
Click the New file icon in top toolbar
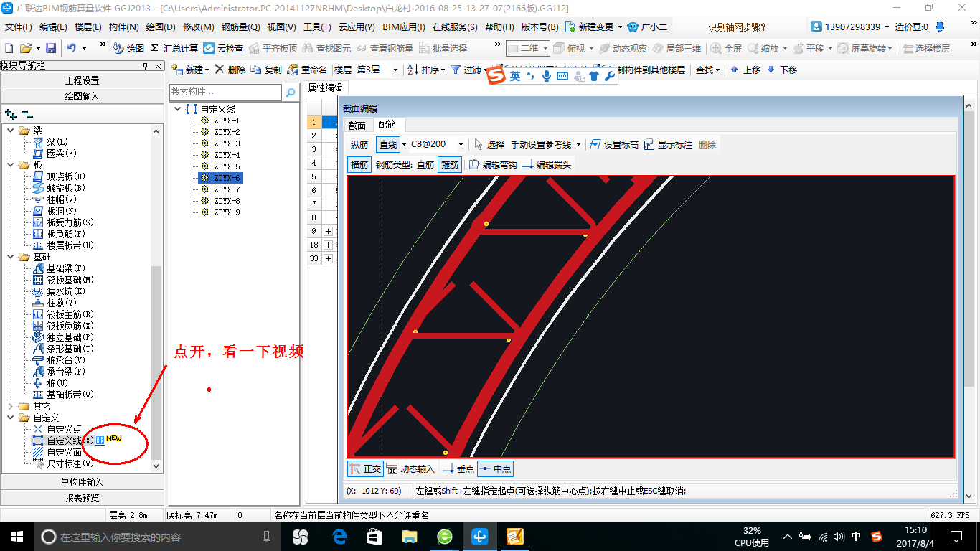pyautogui.click(x=9, y=48)
